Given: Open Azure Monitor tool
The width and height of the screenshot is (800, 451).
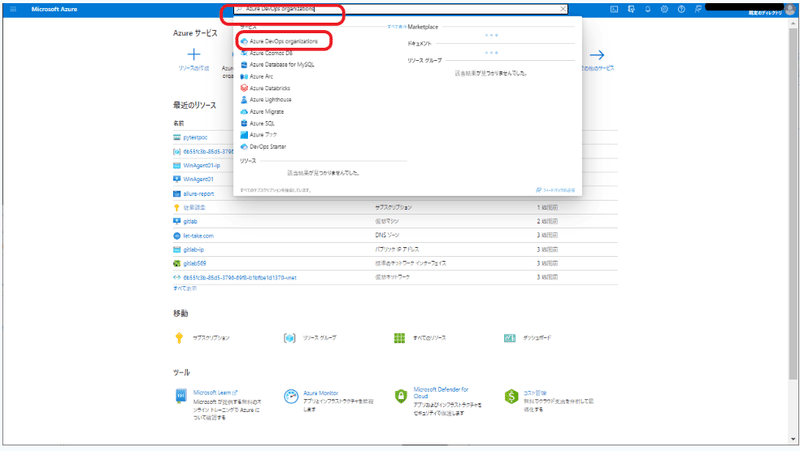Looking at the screenshot, I should tap(320, 393).
